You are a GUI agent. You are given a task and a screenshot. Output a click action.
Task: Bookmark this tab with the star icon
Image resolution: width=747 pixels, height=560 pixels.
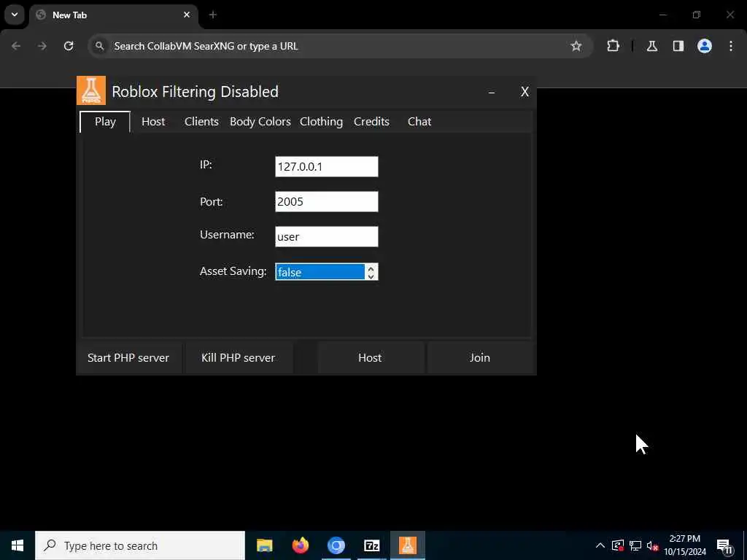pyautogui.click(x=576, y=46)
